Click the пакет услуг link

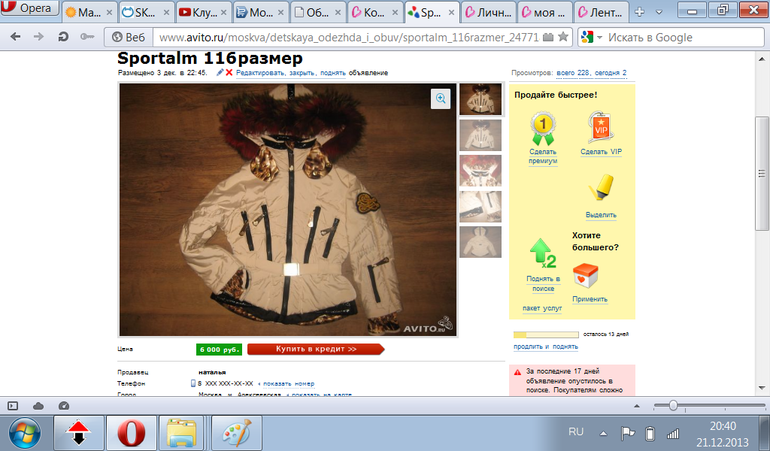click(542, 309)
